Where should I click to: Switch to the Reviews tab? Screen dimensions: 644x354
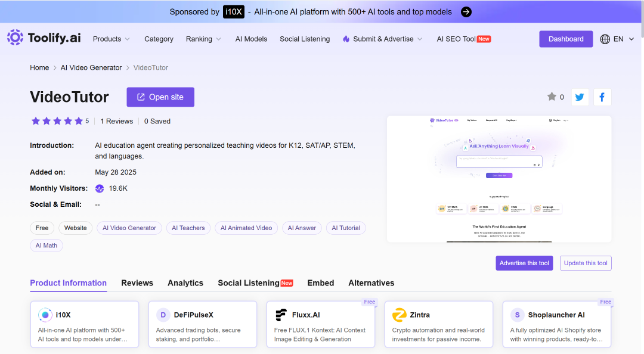coord(137,283)
